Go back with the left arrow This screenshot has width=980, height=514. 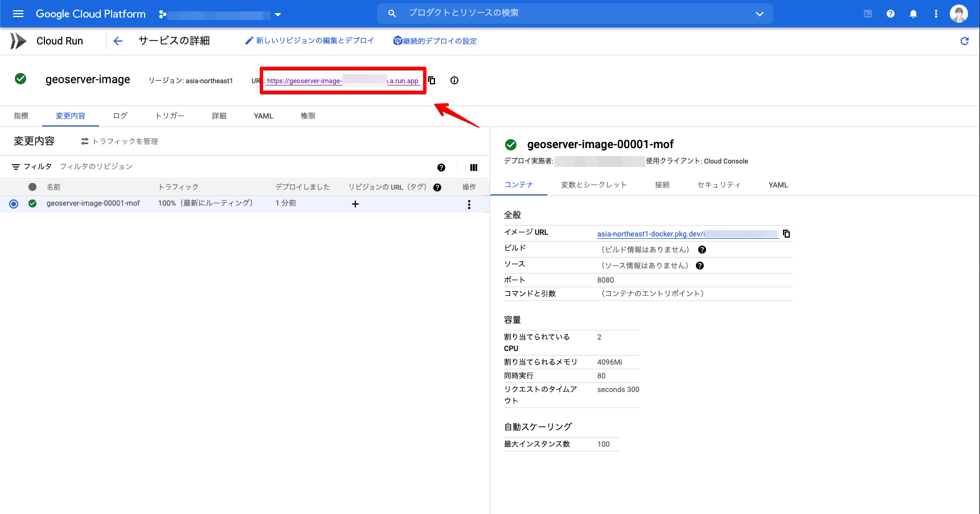tap(118, 41)
